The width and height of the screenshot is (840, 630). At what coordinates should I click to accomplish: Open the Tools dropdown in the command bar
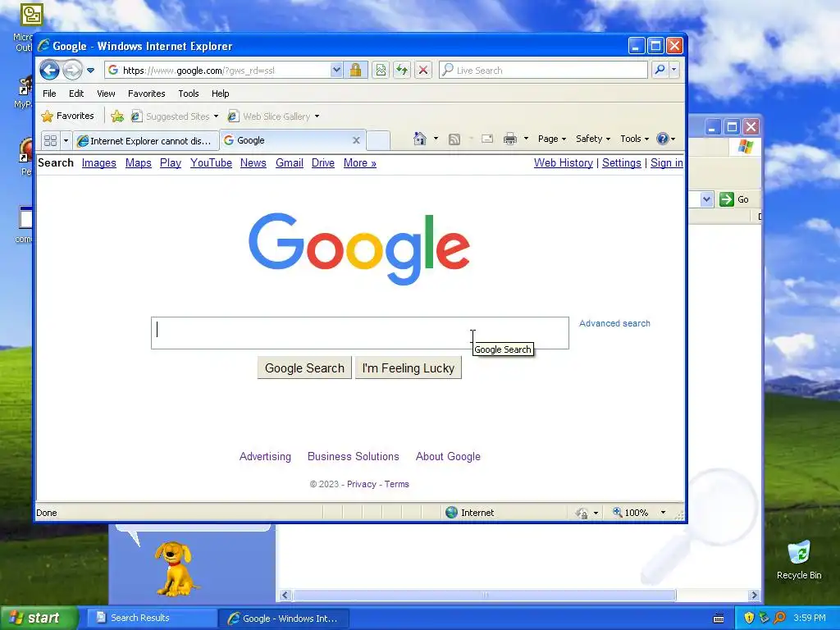click(x=634, y=139)
